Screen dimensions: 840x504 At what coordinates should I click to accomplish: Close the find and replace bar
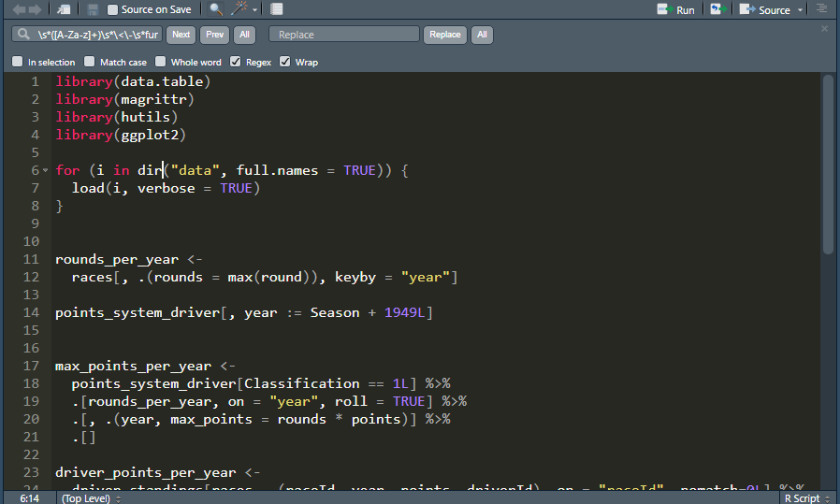point(824,28)
